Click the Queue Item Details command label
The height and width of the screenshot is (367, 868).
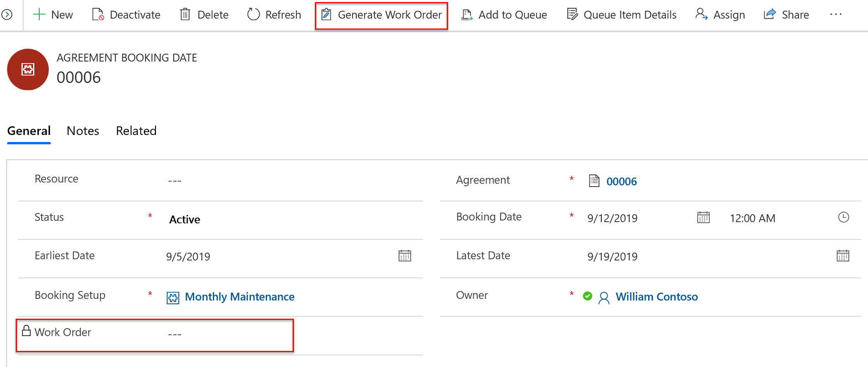[x=630, y=15]
